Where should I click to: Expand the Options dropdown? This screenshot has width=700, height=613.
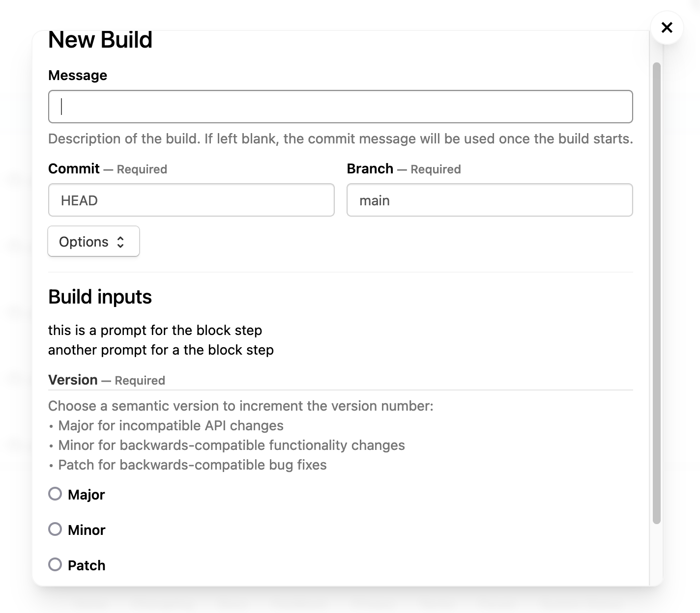tap(93, 241)
